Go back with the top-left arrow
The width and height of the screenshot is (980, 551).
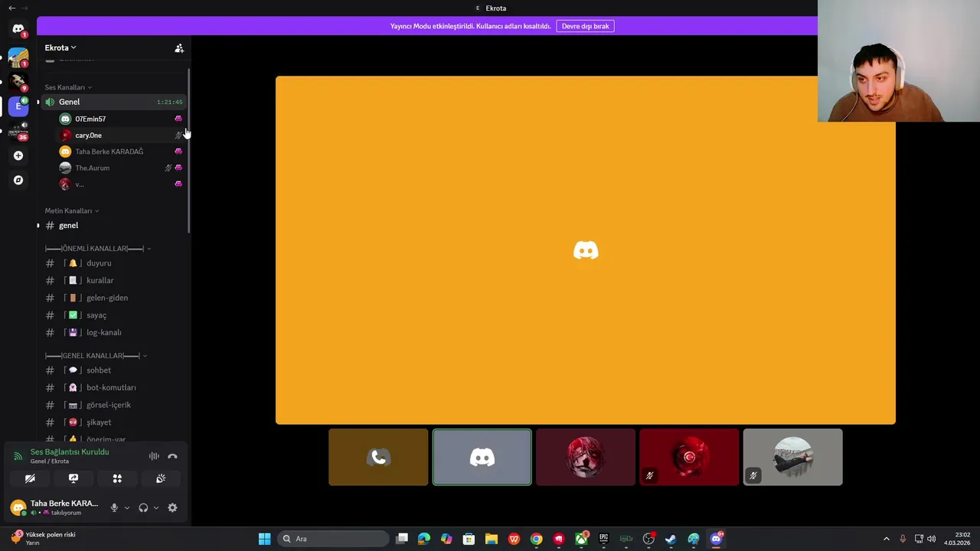coord(11,8)
